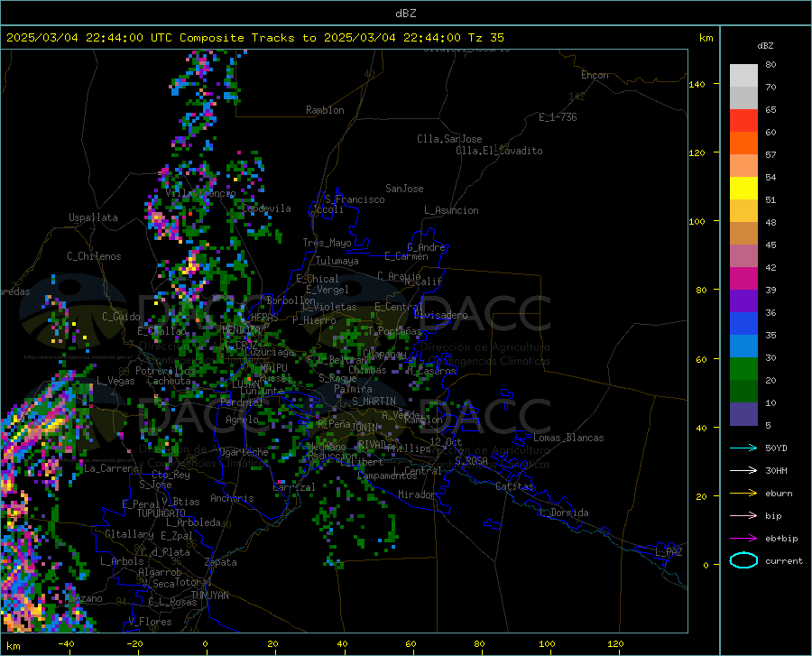Click the orange eburn arrow icon
This screenshot has height=656, width=812.
[743, 494]
